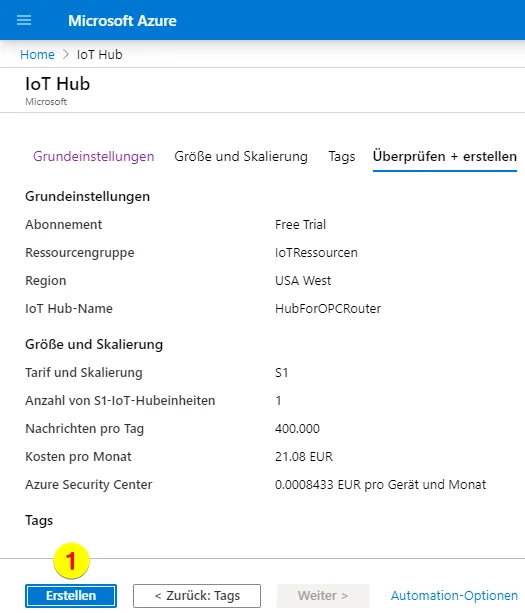This screenshot has height=613, width=525.
Task: Click the 0.0008433 EUR Security Center price
Action: pyautogui.click(x=380, y=485)
